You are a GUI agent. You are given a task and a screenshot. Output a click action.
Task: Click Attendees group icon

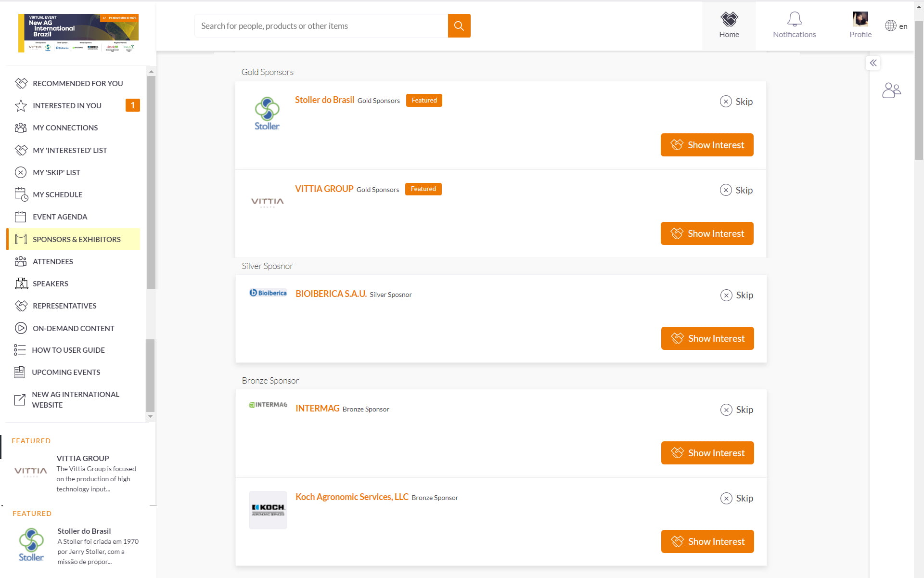[x=21, y=261]
